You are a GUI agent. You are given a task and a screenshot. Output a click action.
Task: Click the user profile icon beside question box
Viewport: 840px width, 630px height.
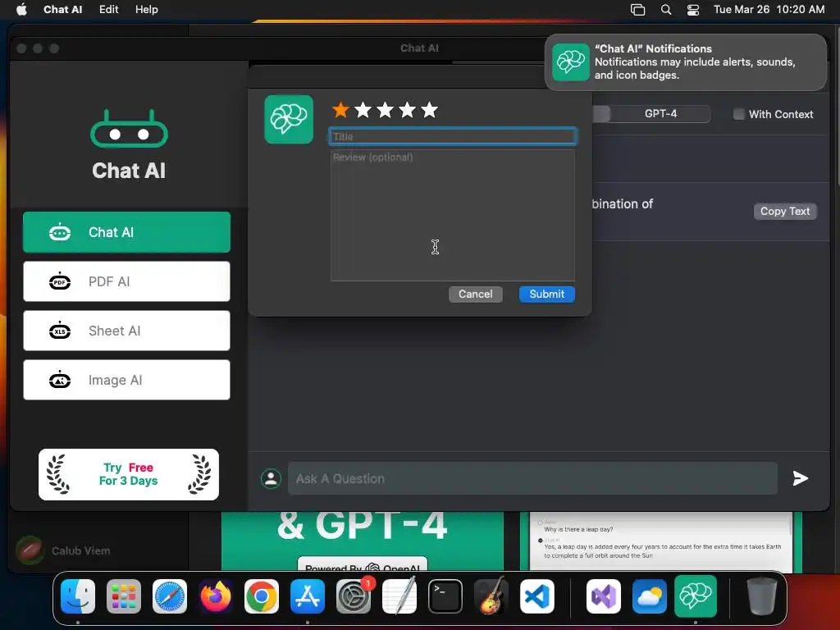point(271,478)
